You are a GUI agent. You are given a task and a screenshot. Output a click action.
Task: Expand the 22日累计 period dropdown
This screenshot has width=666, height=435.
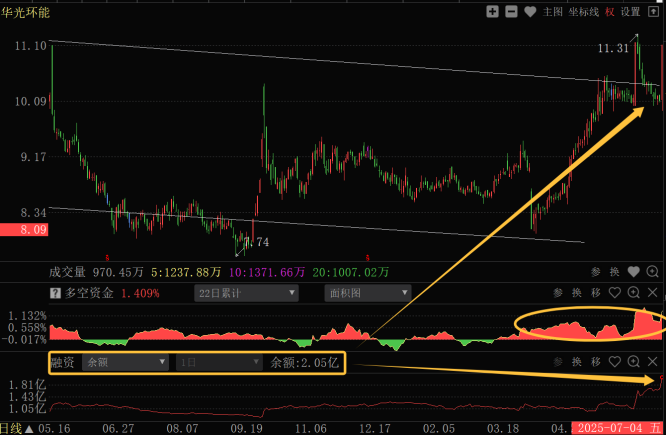(x=246, y=293)
